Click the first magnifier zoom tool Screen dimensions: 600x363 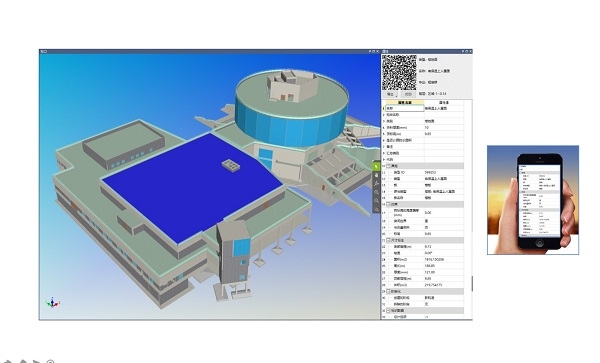(x=376, y=192)
